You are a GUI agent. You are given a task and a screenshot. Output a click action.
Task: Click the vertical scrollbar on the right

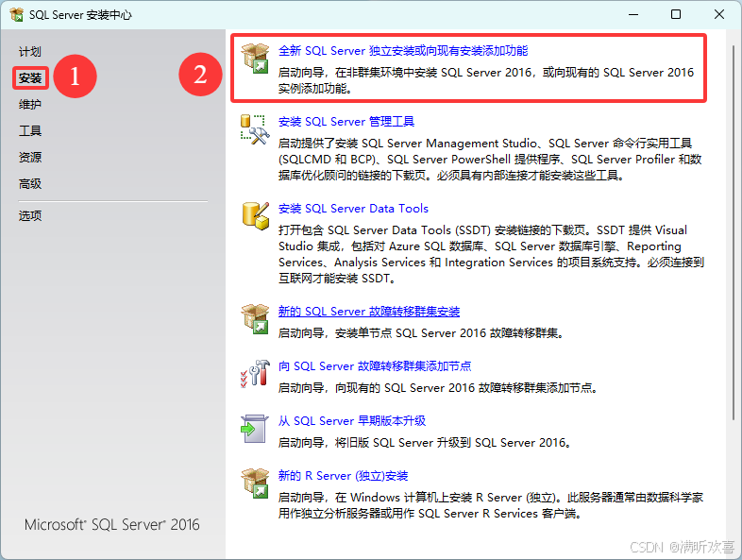coord(733,232)
